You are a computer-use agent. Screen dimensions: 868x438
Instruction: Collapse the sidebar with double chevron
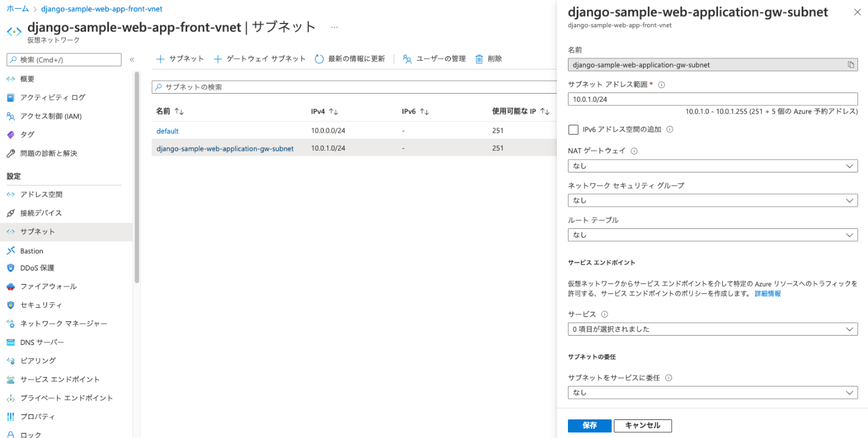(x=131, y=60)
